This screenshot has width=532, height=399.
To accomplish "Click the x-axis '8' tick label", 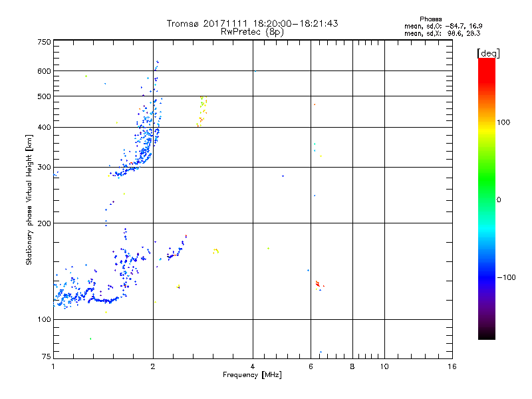I will coord(352,366).
